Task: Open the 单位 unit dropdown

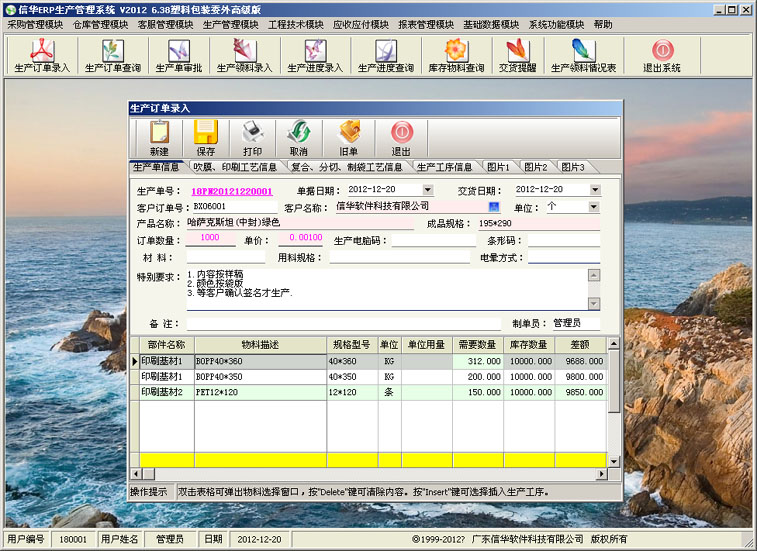Action: 593,207
